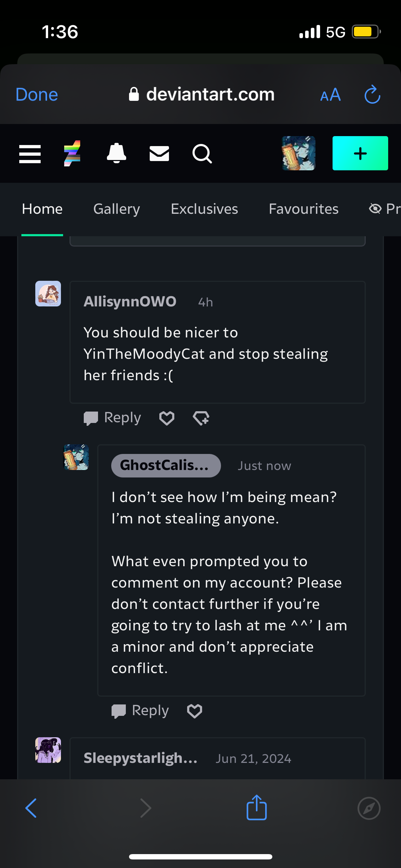Open the search magnifier
Viewport: 401px width, 868px height.
[x=202, y=154]
